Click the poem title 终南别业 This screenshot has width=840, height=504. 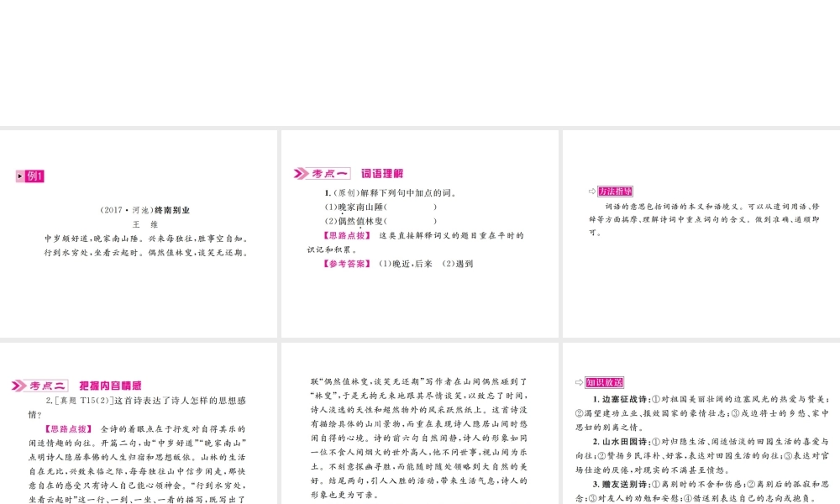coord(172,210)
